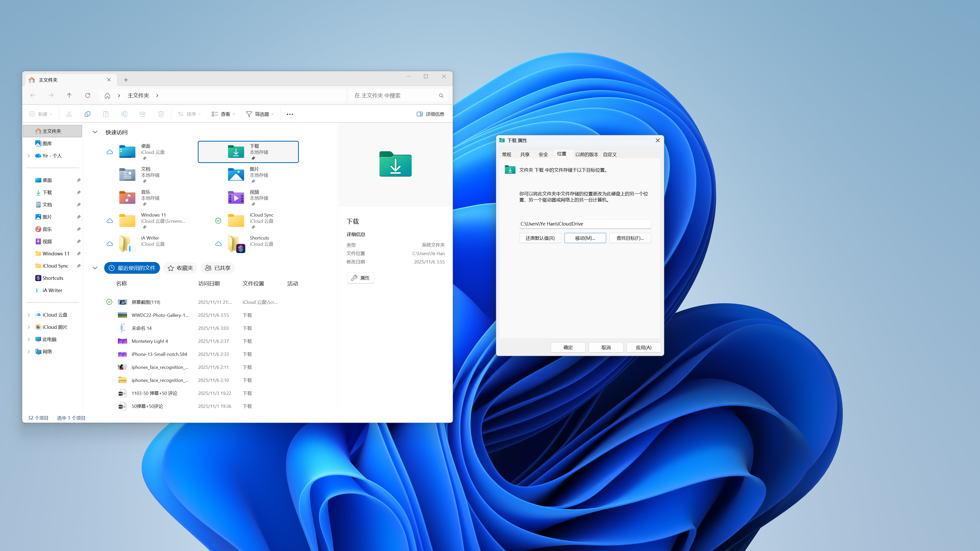Click the copy icon in toolbar

[88, 114]
